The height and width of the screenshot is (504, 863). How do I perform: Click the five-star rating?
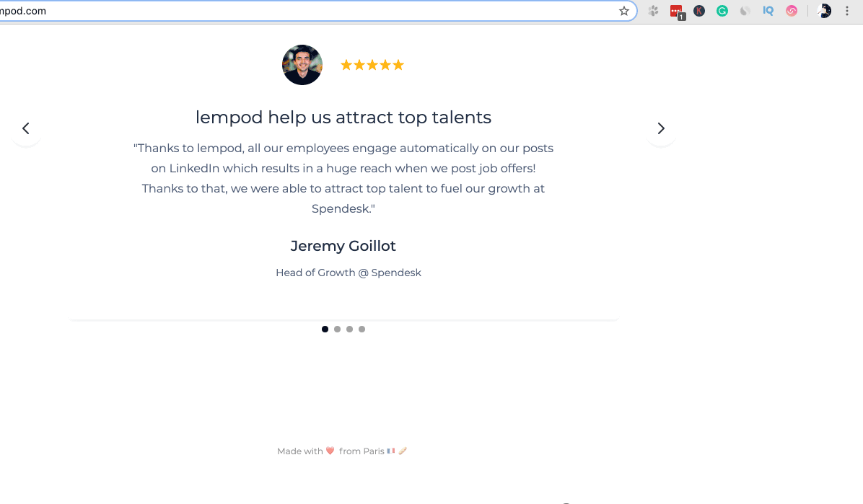[x=372, y=66]
